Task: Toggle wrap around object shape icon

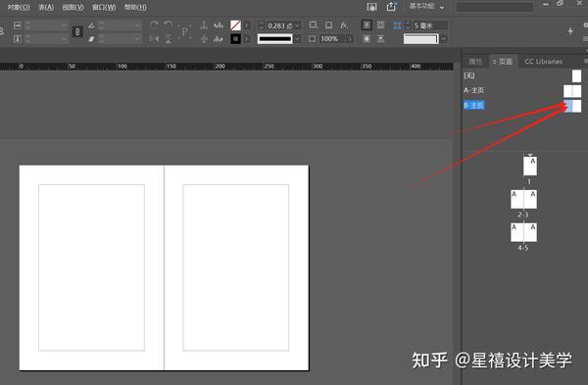Action: (367, 38)
